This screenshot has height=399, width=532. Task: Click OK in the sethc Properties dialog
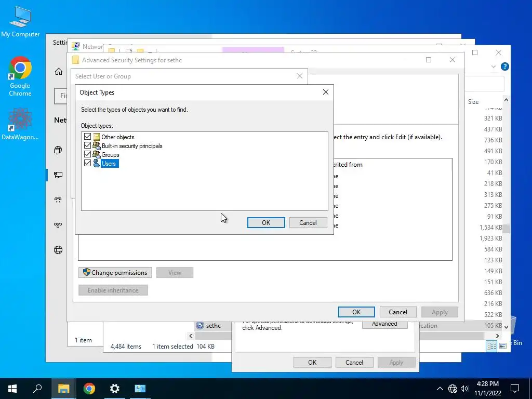(312, 362)
